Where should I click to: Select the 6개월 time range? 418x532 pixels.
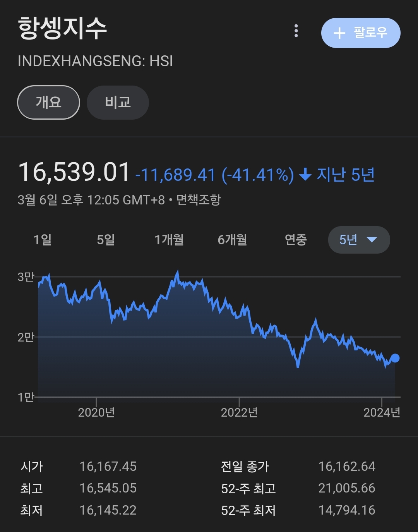(x=232, y=240)
